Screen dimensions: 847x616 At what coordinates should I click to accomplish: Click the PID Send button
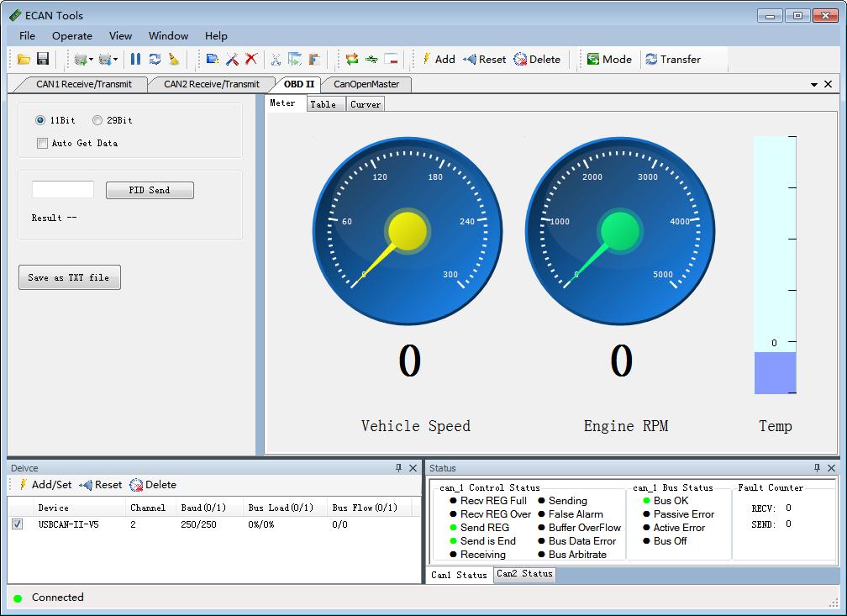[x=150, y=191]
